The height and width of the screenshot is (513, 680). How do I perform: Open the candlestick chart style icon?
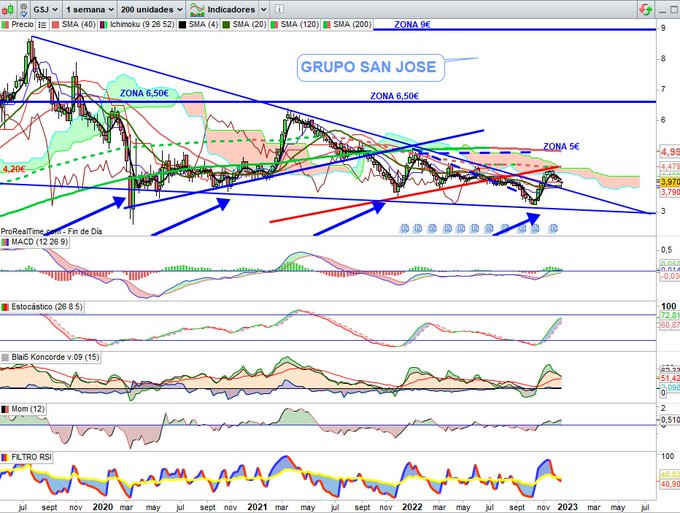[7, 9]
